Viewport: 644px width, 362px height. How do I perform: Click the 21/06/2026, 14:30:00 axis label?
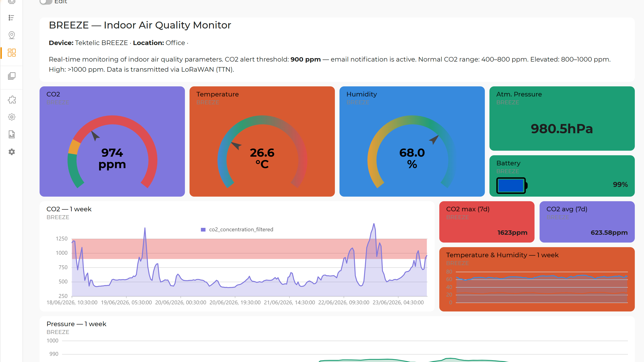point(289,303)
